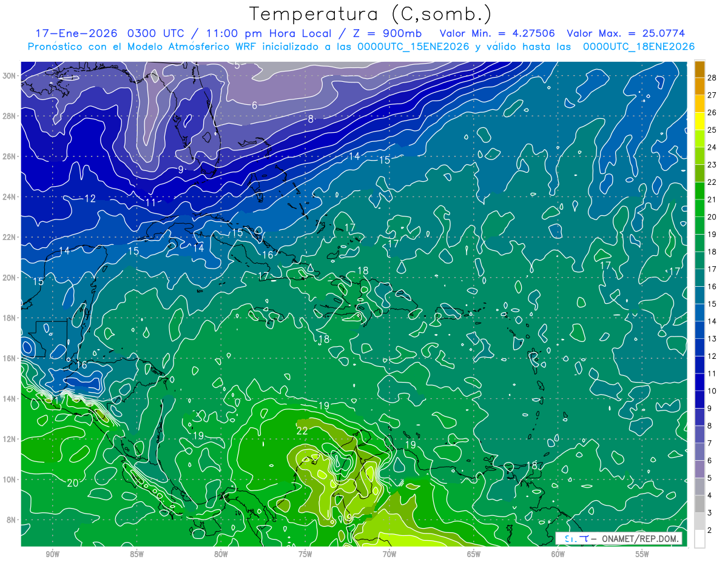Click latitude axis label "14N"
This screenshot has height=562, width=728.
9,399
